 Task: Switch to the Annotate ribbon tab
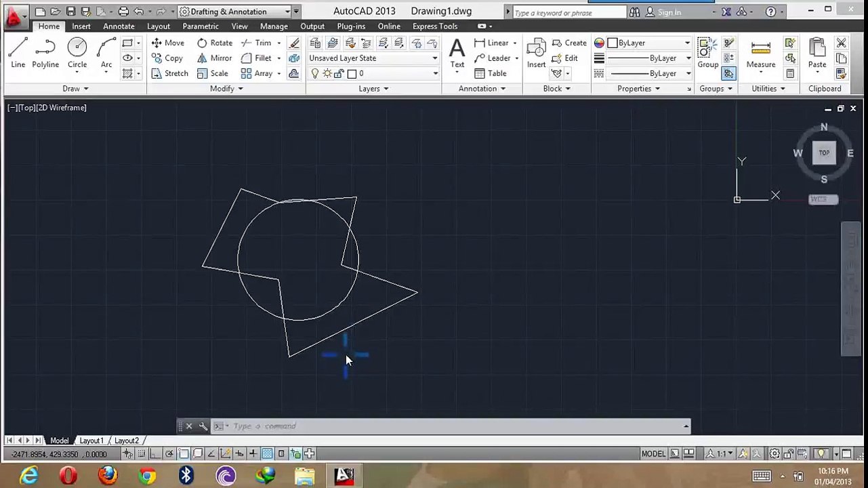119,26
